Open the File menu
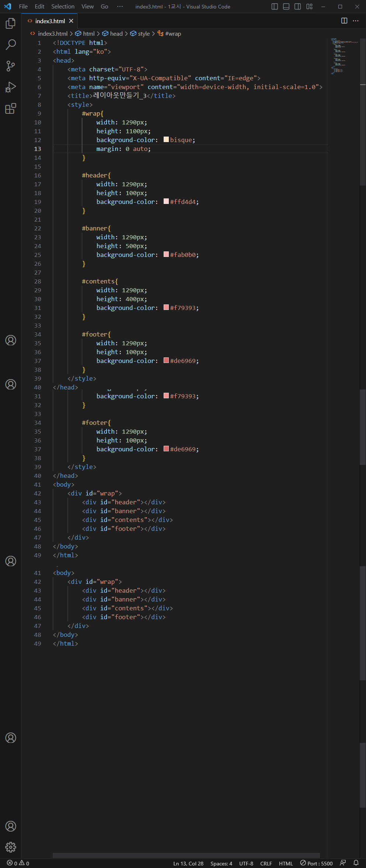Image resolution: width=366 pixels, height=868 pixels. click(x=23, y=6)
